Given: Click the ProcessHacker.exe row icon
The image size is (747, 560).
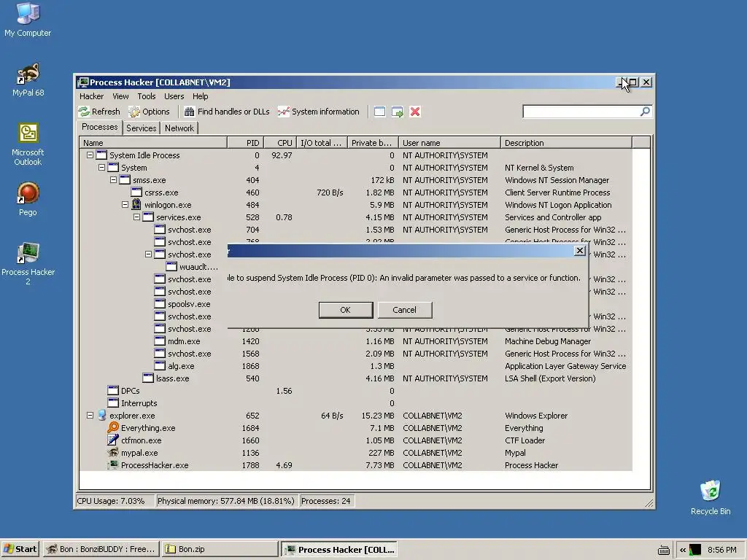Looking at the screenshot, I should tap(113, 464).
